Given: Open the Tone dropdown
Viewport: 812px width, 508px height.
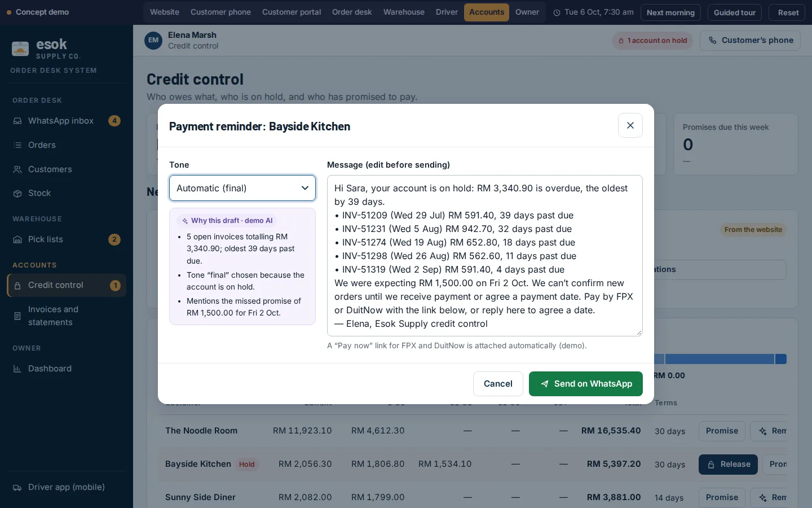Looking at the screenshot, I should [242, 188].
